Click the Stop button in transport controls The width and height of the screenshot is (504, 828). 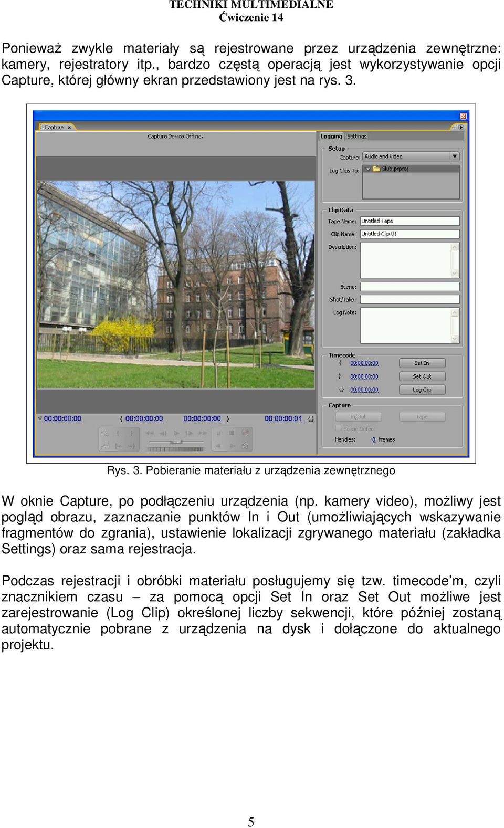coord(232,433)
